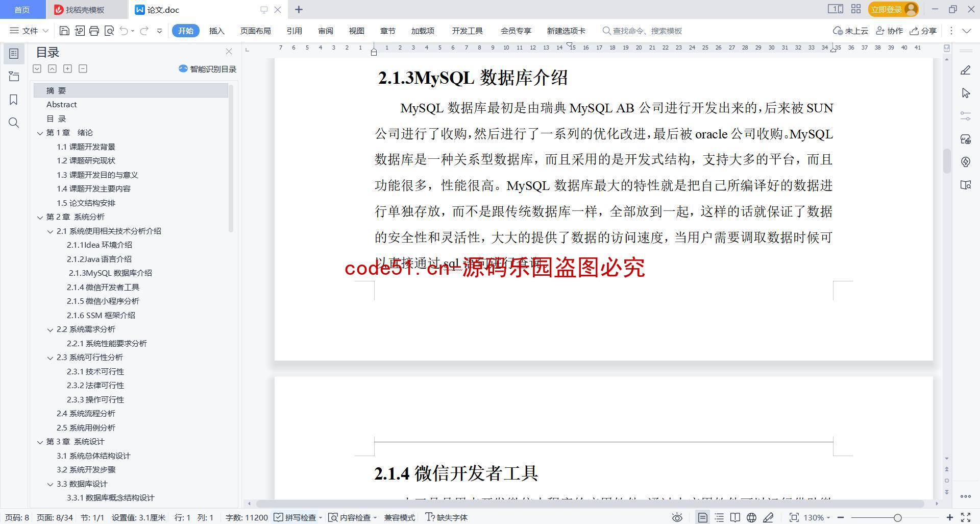Collapse 2.3 系统可行性分析 node
The height and width of the screenshot is (524, 980).
pyautogui.click(x=50, y=358)
